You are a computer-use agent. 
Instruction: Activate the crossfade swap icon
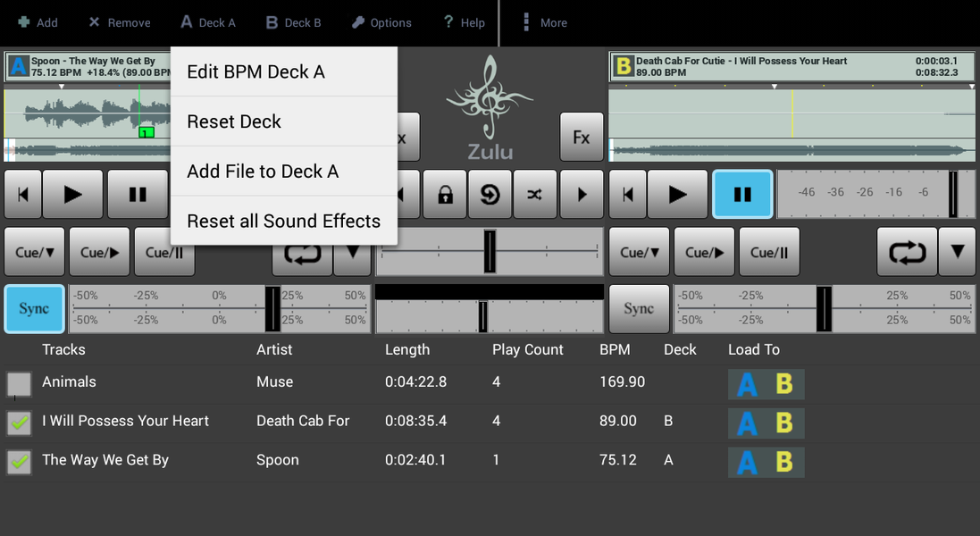[534, 194]
